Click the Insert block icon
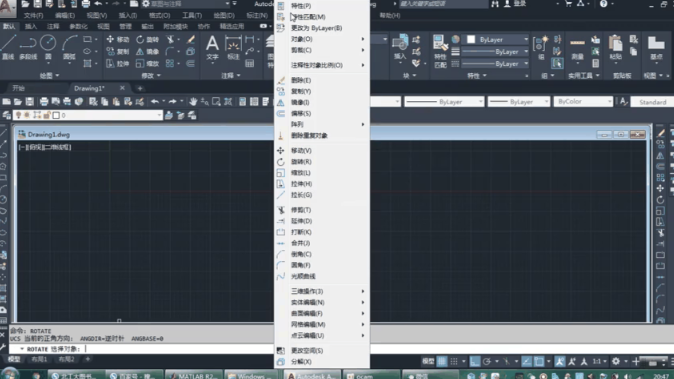 [400, 47]
